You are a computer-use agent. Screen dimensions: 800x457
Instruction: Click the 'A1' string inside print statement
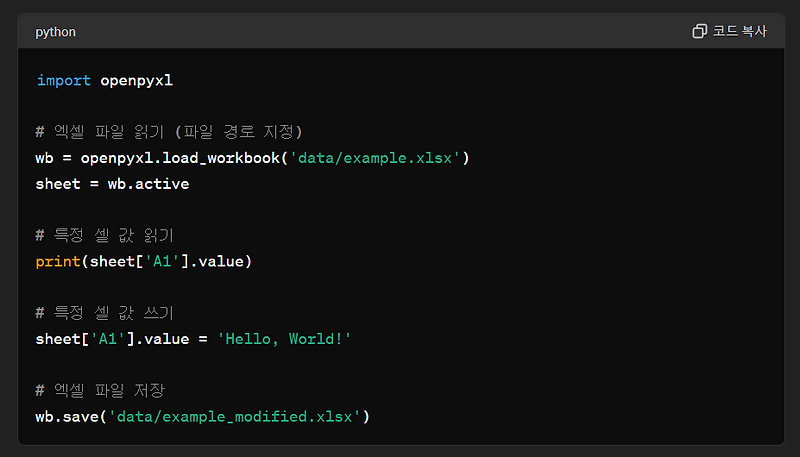162,262
